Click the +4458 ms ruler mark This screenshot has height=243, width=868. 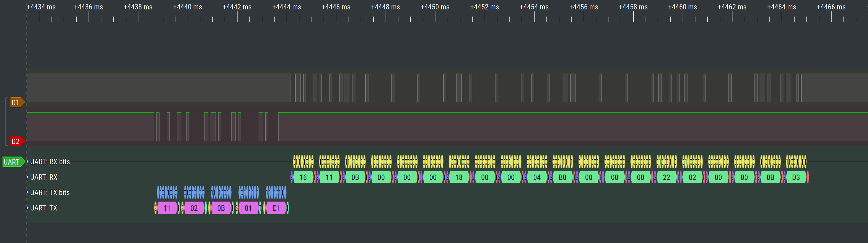click(633, 7)
